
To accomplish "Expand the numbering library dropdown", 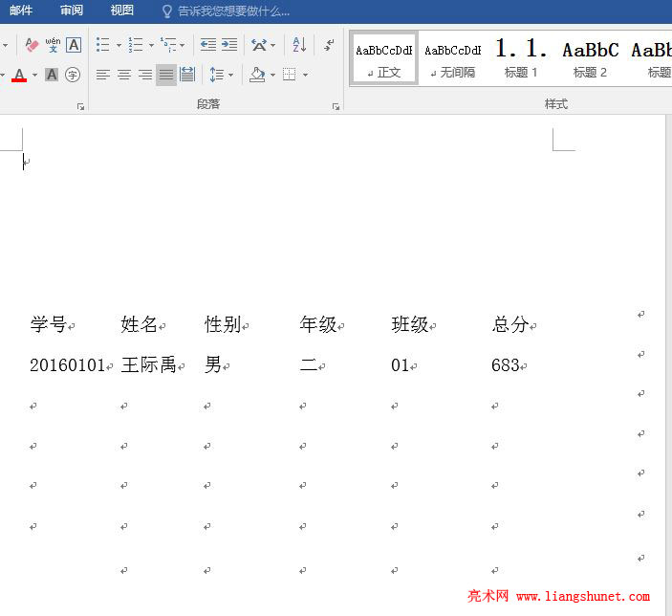I will (151, 45).
